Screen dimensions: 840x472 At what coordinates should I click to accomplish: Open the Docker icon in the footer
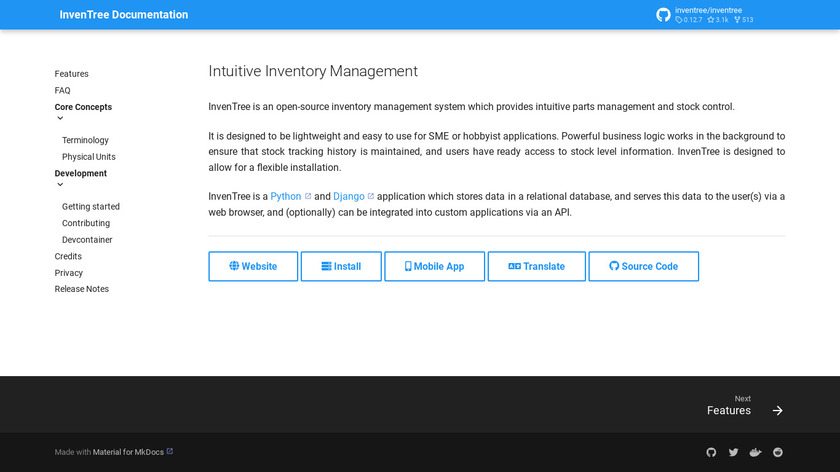[756, 452]
